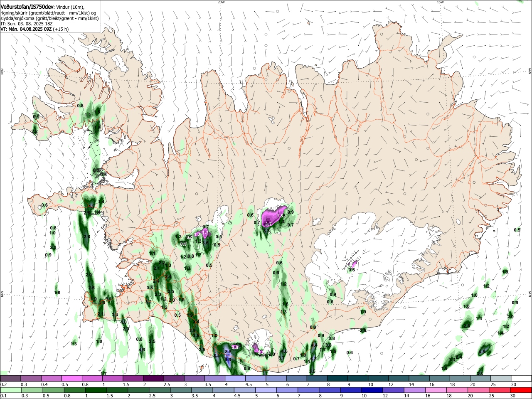Screen dimensions: 532x399
Task: Click the 4.0 precipitation value on the map
Action: pyautogui.click(x=123, y=322)
